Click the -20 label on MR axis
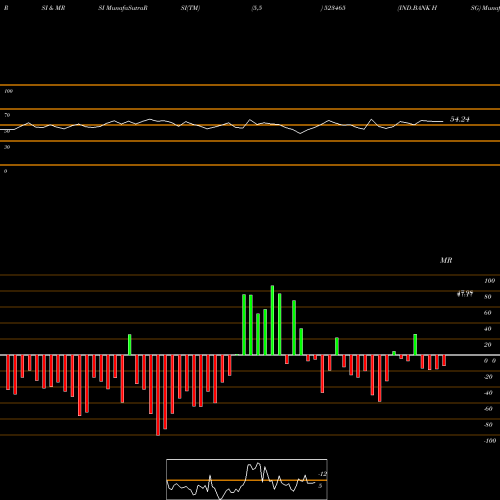 (x=488, y=377)
